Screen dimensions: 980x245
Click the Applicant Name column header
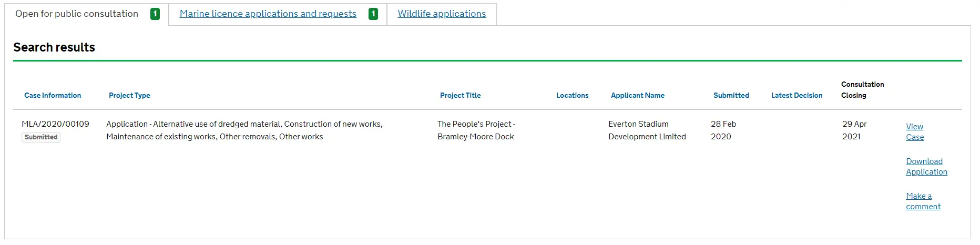pyautogui.click(x=637, y=96)
